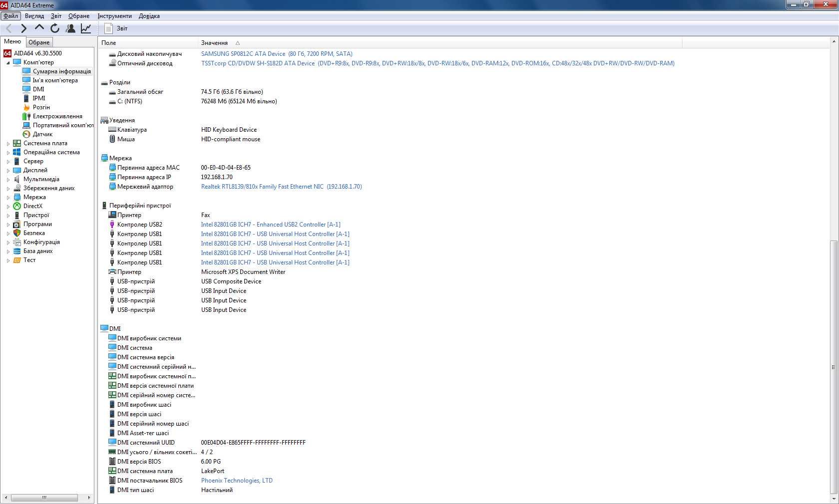Click the AIDA64 v6.30.5500 root icon

pos(7,53)
